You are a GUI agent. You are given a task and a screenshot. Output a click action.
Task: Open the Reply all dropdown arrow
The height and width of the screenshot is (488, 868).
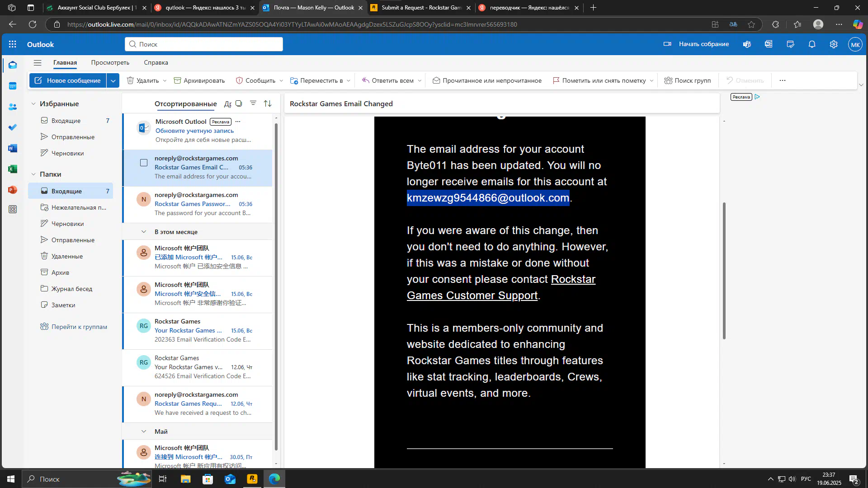(x=420, y=80)
